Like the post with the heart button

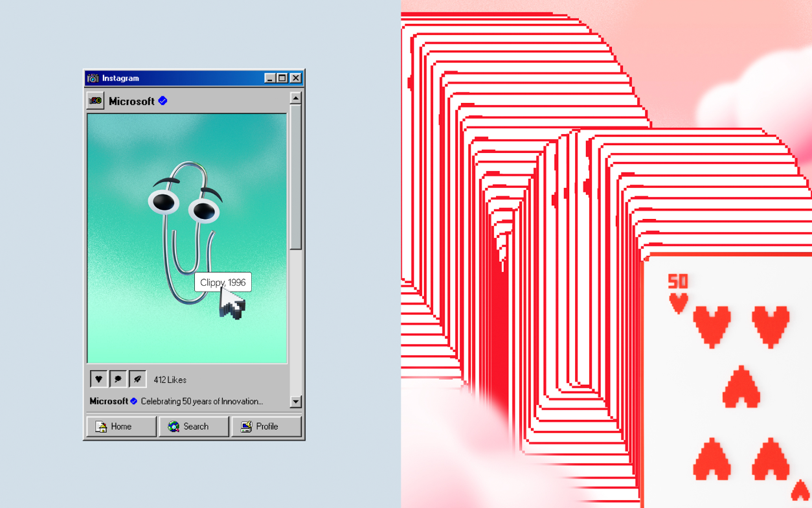click(x=98, y=379)
